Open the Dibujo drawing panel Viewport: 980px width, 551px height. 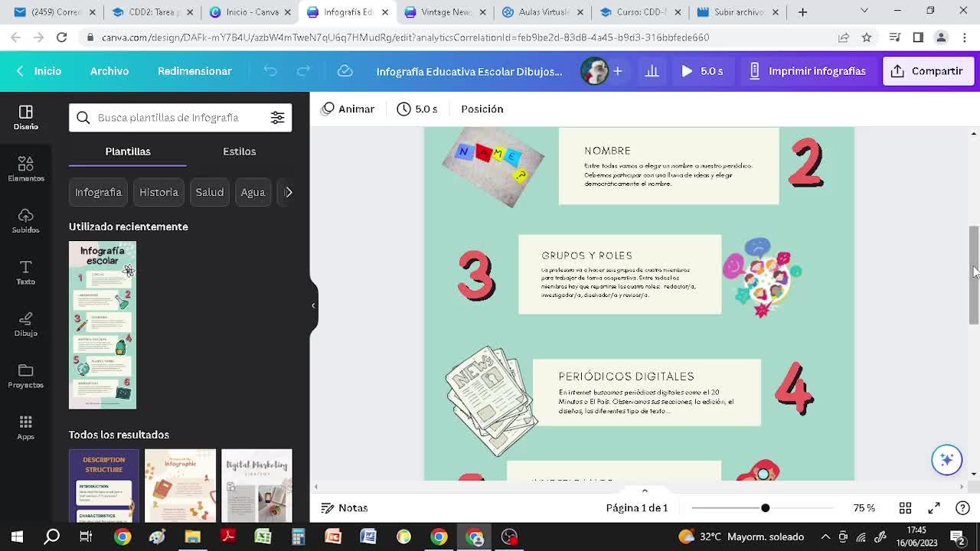26,324
